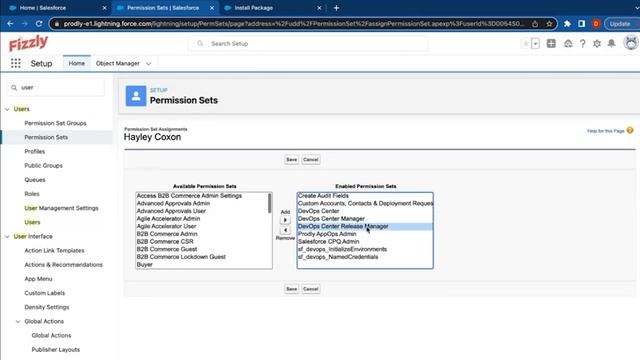Open the browser extensions puzzle icon
Viewport: 640px width, 360px height.
click(x=567, y=24)
